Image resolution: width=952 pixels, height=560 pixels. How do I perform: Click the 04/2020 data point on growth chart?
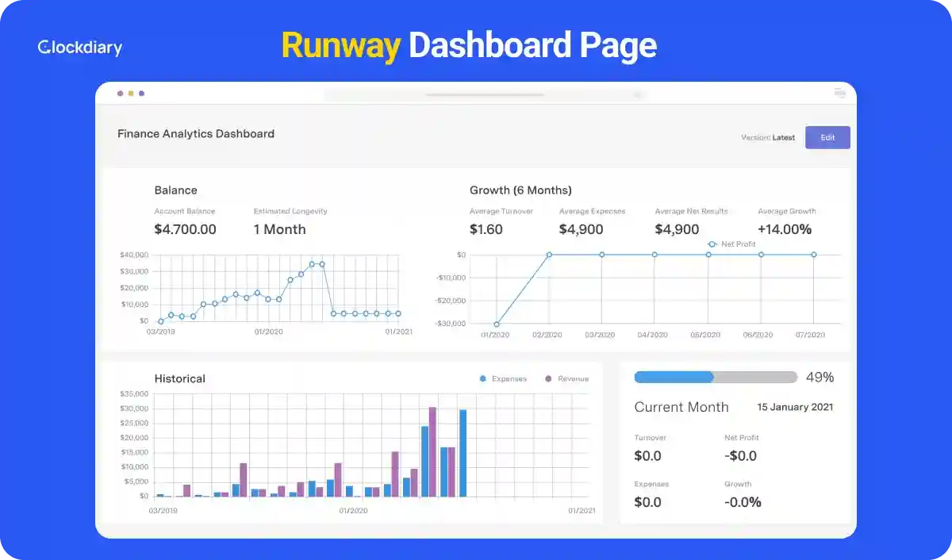pyautogui.click(x=654, y=255)
